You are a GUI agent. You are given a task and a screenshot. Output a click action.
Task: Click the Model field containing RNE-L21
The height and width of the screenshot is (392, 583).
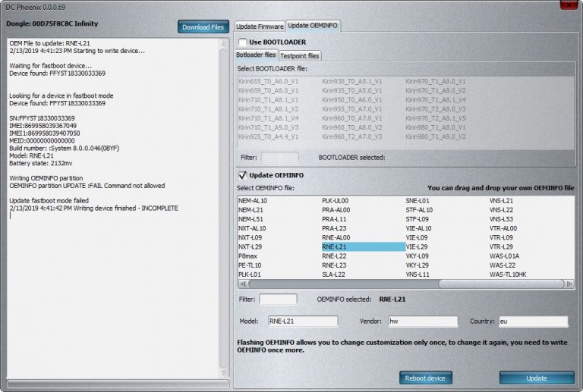click(x=303, y=321)
